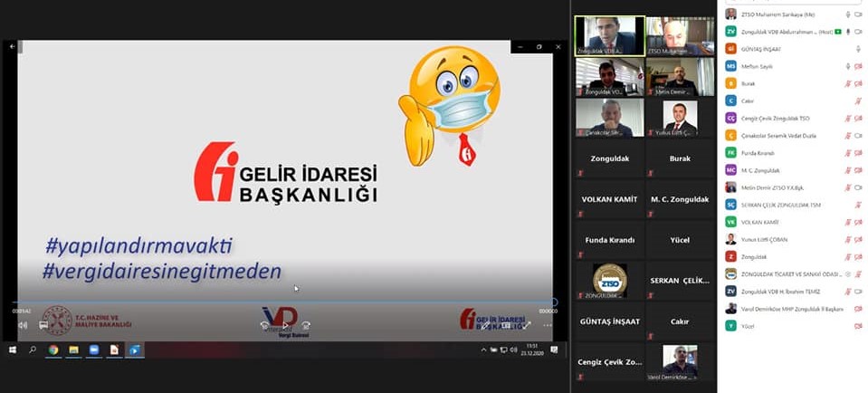Click GÜNTAŞ İNŞAAT microphone icon
This screenshot has width=868, height=393.
coord(858,49)
